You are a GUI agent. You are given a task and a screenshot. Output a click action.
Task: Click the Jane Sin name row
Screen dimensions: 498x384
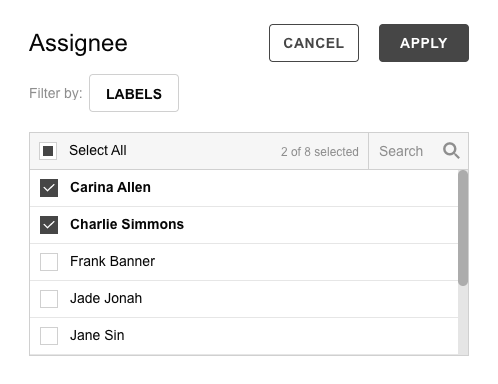coord(244,336)
